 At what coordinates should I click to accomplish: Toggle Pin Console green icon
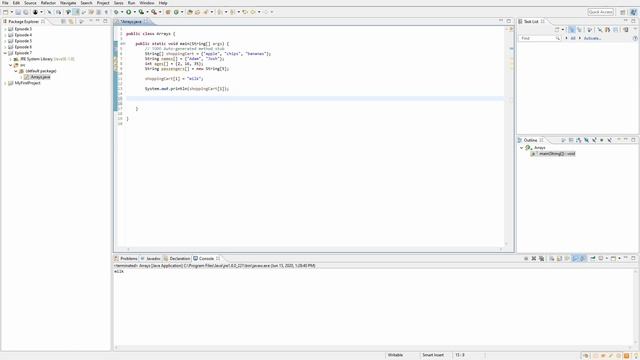tap(593, 258)
